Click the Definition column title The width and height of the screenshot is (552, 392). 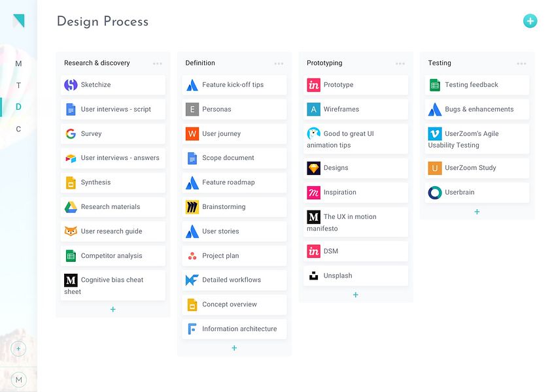coord(200,63)
